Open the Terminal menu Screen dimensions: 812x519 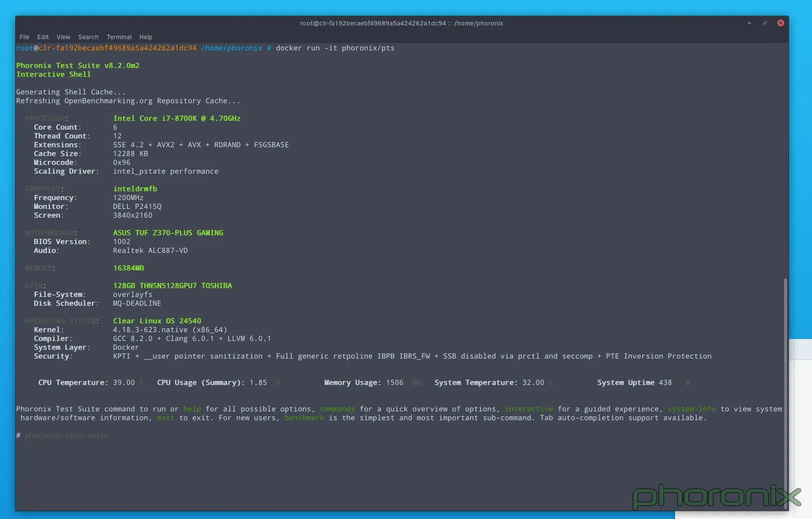119,37
